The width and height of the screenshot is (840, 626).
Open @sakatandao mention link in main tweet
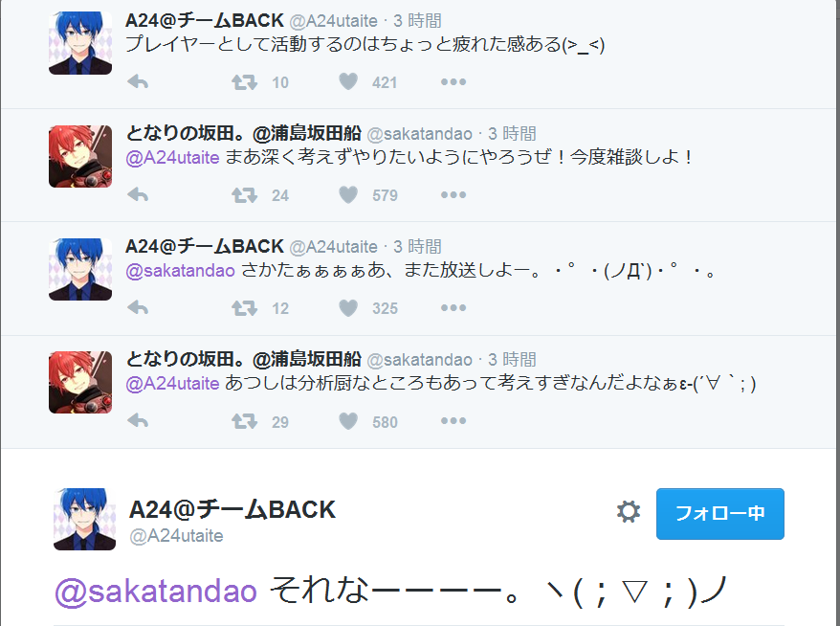(x=156, y=592)
